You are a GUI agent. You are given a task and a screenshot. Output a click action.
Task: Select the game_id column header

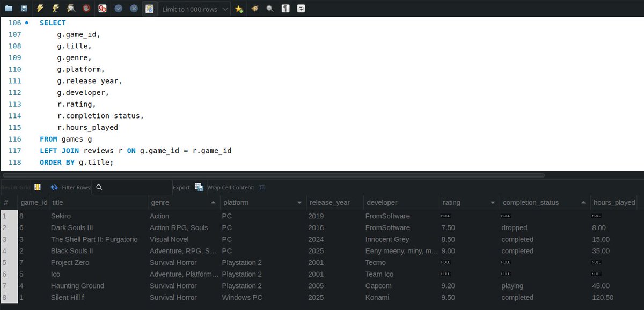point(34,203)
